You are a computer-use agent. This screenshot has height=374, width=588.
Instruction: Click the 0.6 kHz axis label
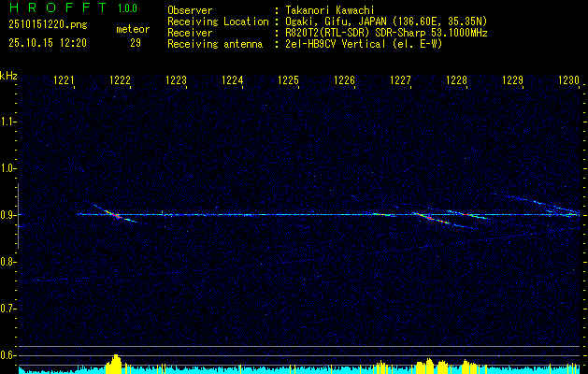click(x=7, y=355)
